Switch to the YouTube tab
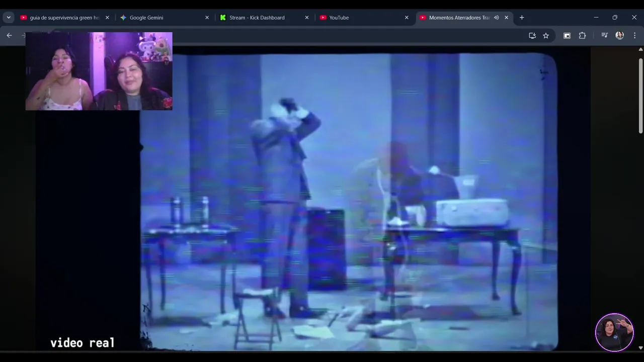 (364, 18)
